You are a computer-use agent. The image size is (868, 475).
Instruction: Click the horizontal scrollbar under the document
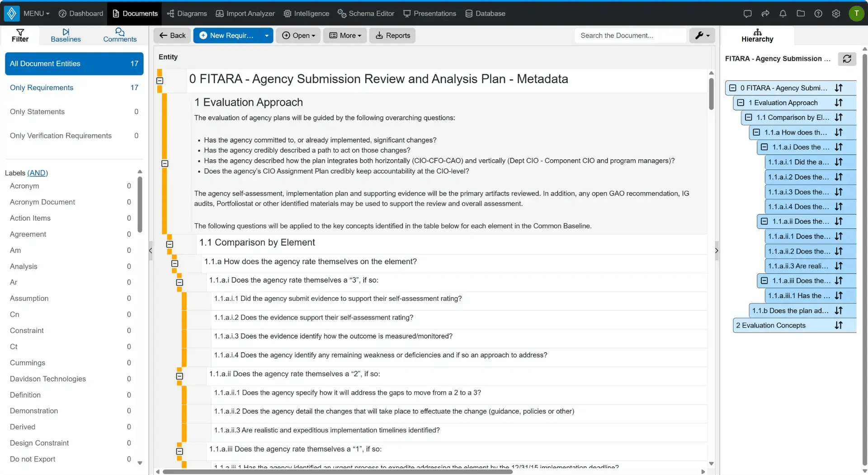point(337,471)
